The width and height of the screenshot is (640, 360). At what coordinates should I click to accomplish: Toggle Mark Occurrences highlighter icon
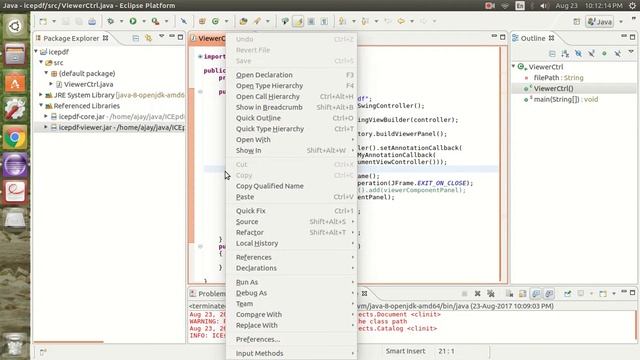(298, 21)
